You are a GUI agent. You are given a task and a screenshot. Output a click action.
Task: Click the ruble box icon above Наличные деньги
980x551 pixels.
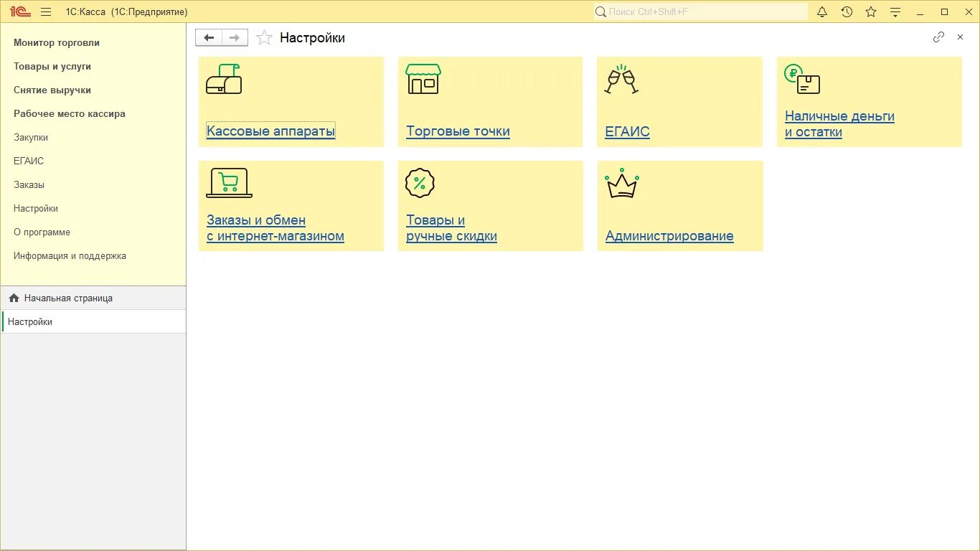point(802,79)
